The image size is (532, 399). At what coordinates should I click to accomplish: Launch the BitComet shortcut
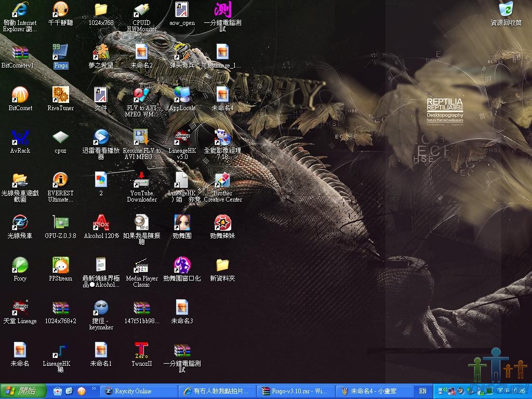pyautogui.click(x=20, y=95)
